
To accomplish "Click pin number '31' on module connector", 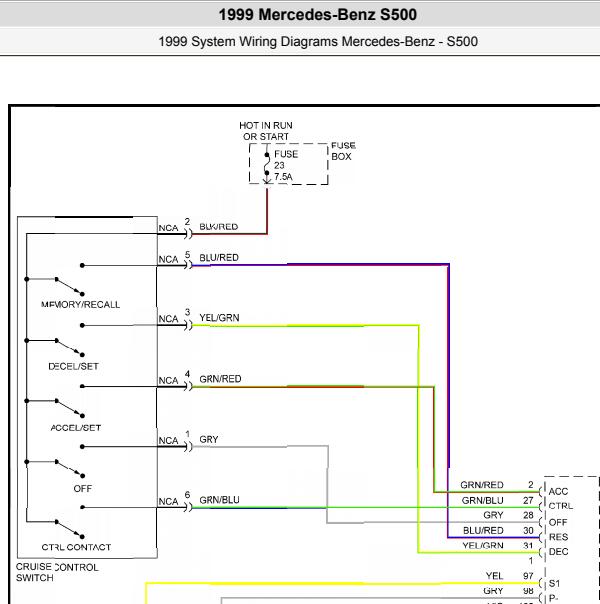I will click(x=528, y=545).
